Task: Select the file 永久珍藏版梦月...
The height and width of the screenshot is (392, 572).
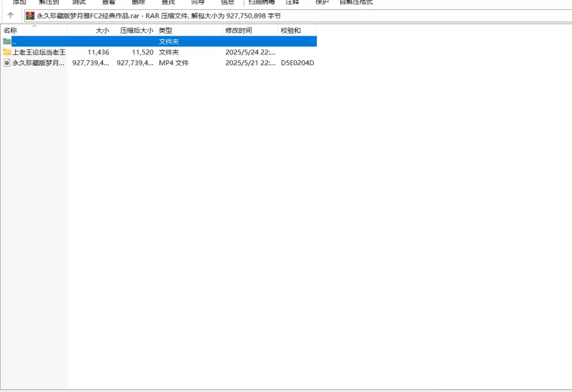Action: (39, 63)
